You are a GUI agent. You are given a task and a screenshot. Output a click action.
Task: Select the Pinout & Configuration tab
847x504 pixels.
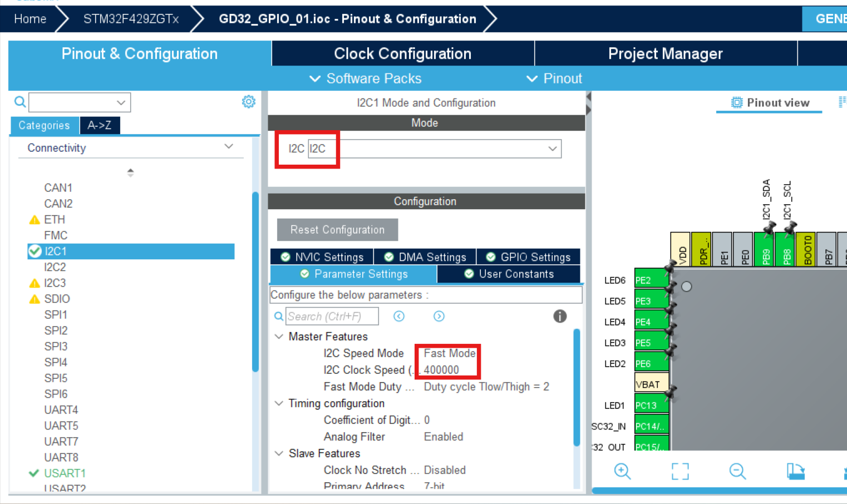click(140, 53)
